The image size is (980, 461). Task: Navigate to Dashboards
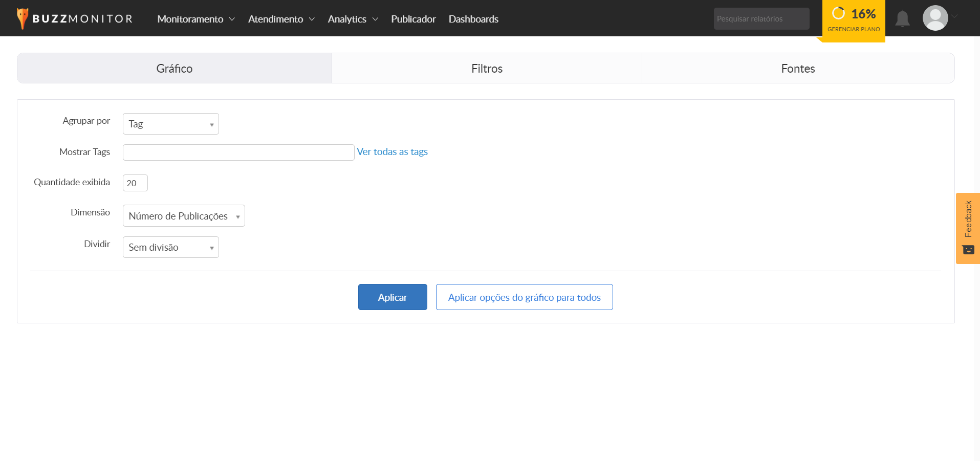(473, 19)
